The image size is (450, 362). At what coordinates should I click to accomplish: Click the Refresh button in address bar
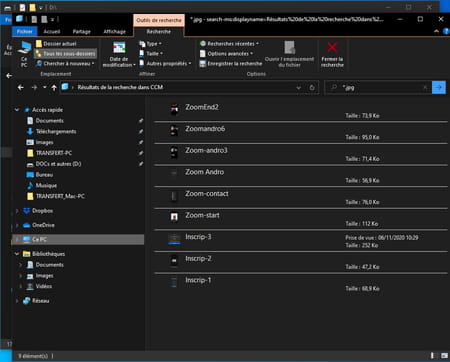[312, 88]
